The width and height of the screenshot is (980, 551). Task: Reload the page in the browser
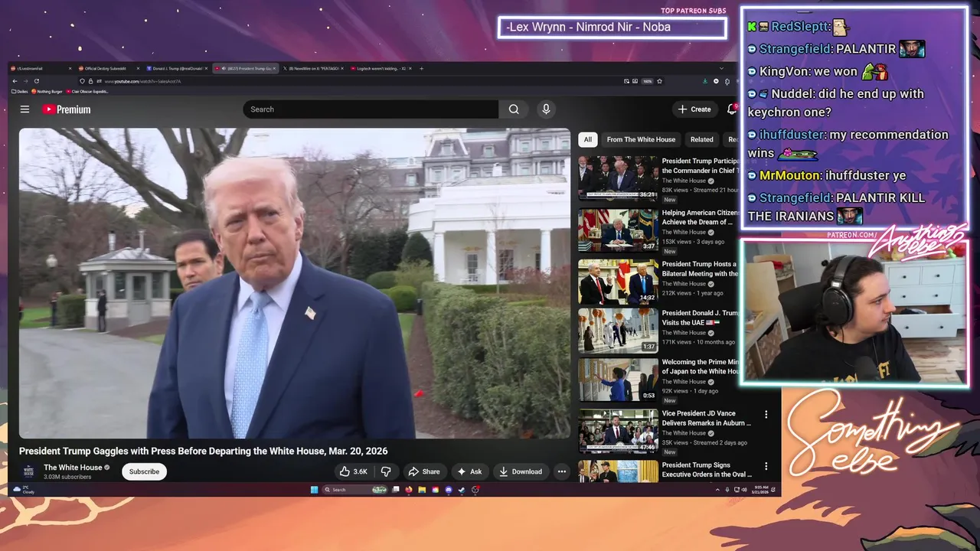(x=36, y=81)
